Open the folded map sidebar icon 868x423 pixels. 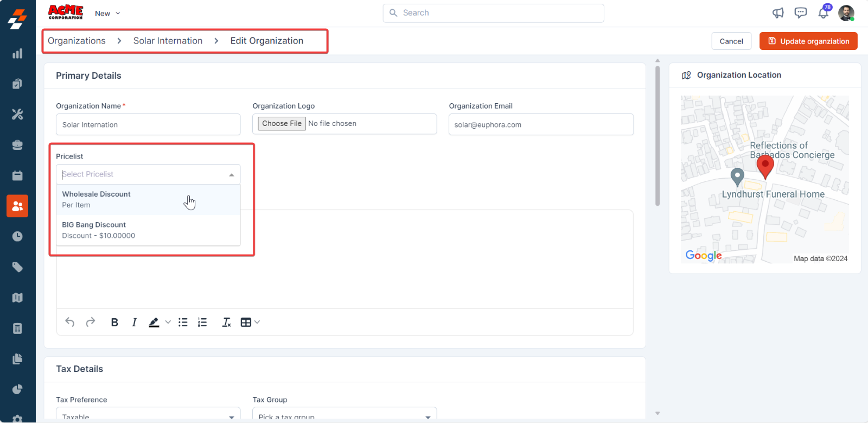pyautogui.click(x=17, y=298)
